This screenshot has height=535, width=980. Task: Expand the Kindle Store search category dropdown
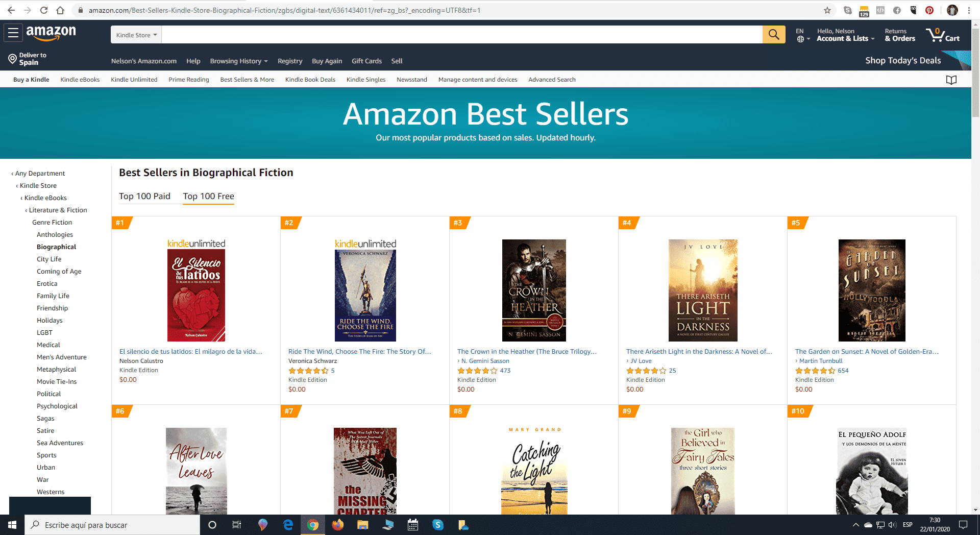tap(136, 35)
